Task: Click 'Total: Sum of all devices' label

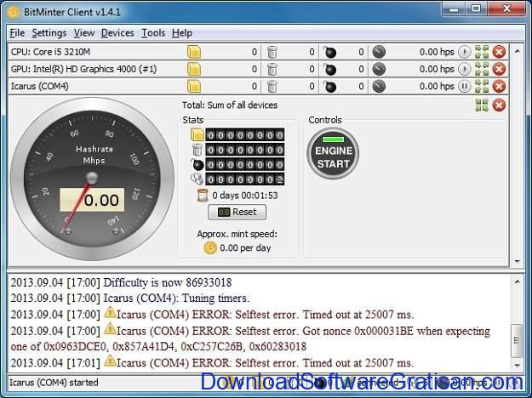Action: pyautogui.click(x=230, y=105)
